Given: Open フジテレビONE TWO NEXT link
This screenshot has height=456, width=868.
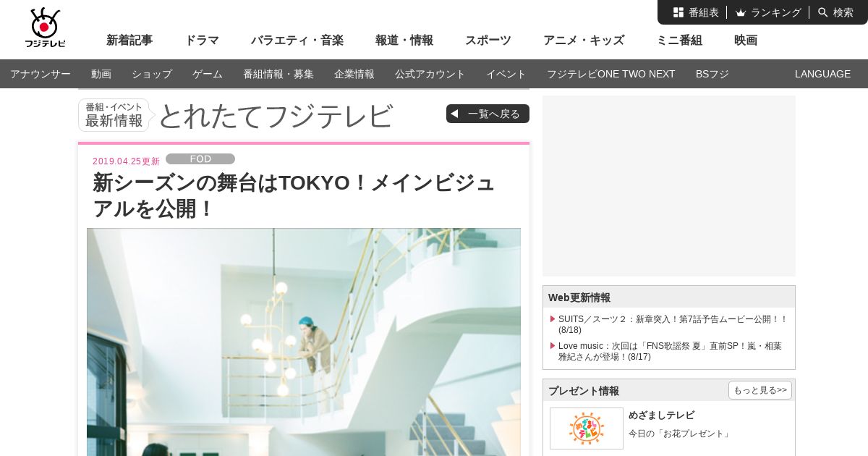Looking at the screenshot, I should (x=611, y=74).
